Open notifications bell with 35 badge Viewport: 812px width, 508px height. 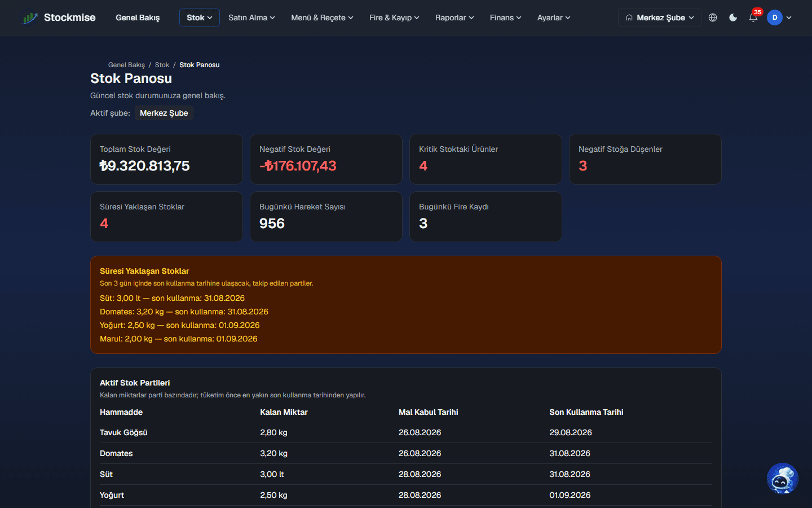753,17
